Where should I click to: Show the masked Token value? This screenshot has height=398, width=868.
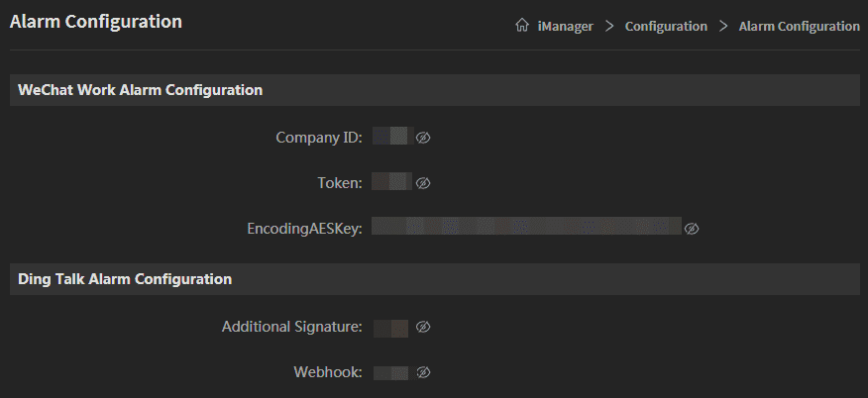[x=423, y=183]
